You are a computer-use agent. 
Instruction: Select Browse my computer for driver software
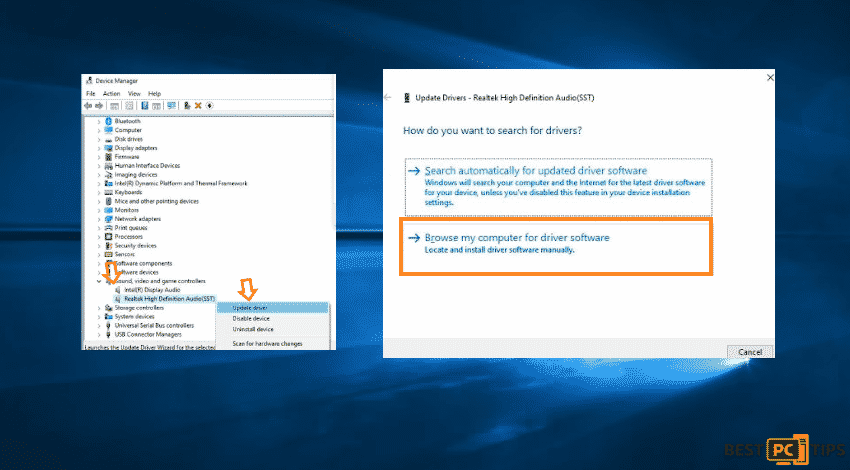pyautogui.click(x=556, y=247)
